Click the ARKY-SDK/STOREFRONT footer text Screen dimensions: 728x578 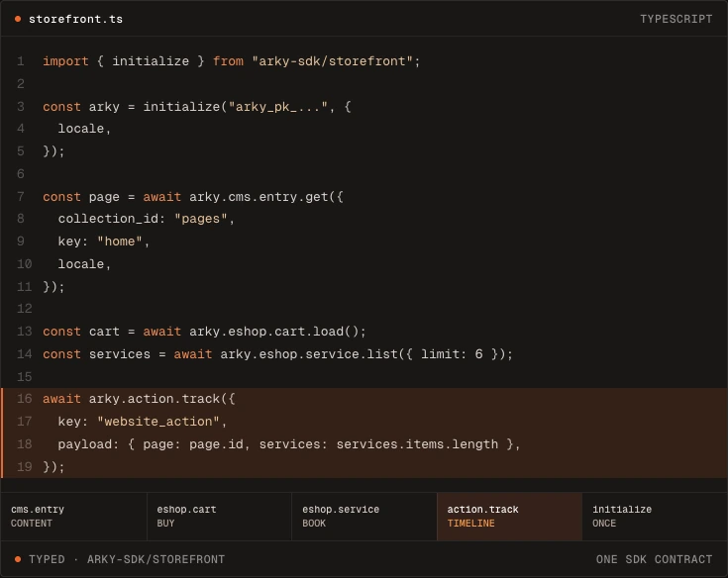pos(156,559)
